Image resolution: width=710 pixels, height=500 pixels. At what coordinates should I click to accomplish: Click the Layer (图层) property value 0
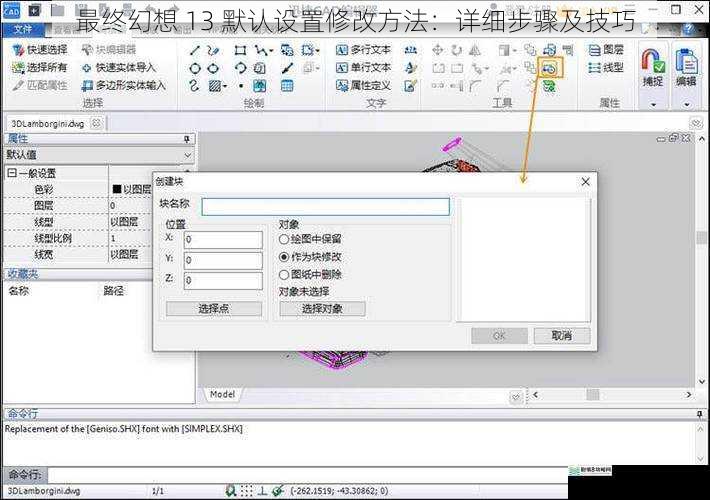pos(113,206)
